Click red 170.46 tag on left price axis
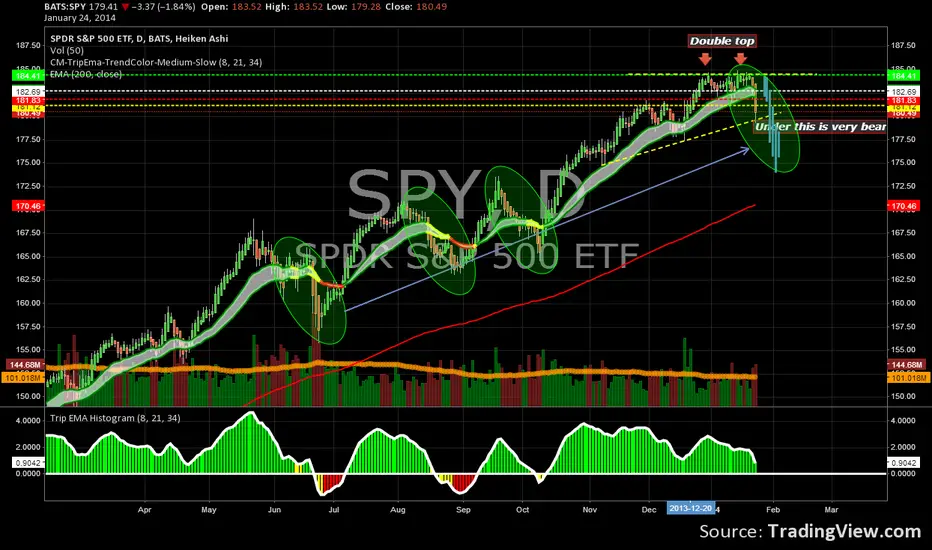This screenshot has width=932, height=550. click(x=28, y=206)
